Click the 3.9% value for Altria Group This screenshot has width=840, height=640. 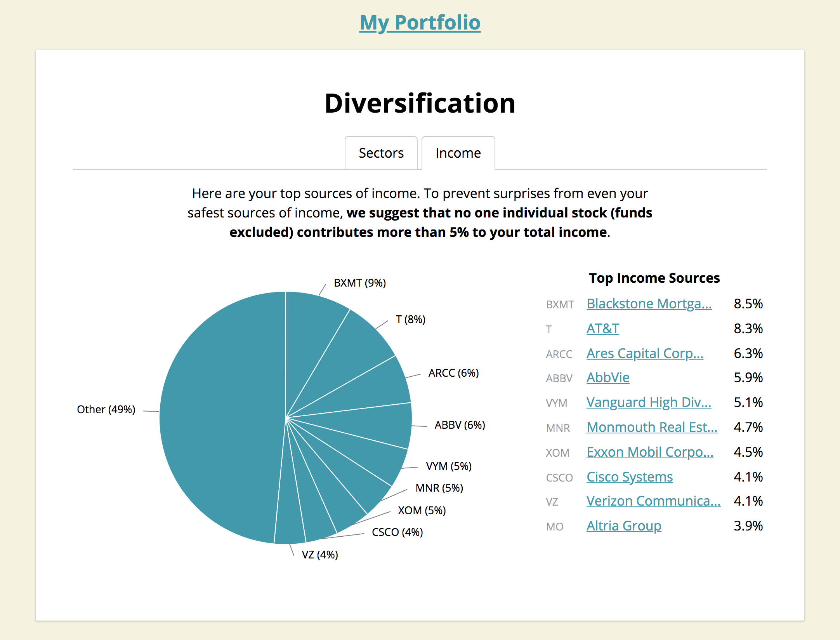[748, 526]
